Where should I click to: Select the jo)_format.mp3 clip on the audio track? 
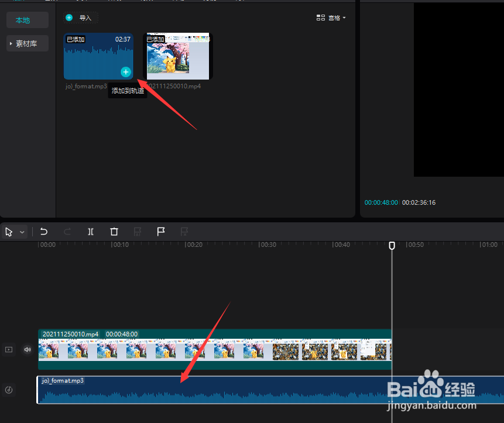point(270,390)
